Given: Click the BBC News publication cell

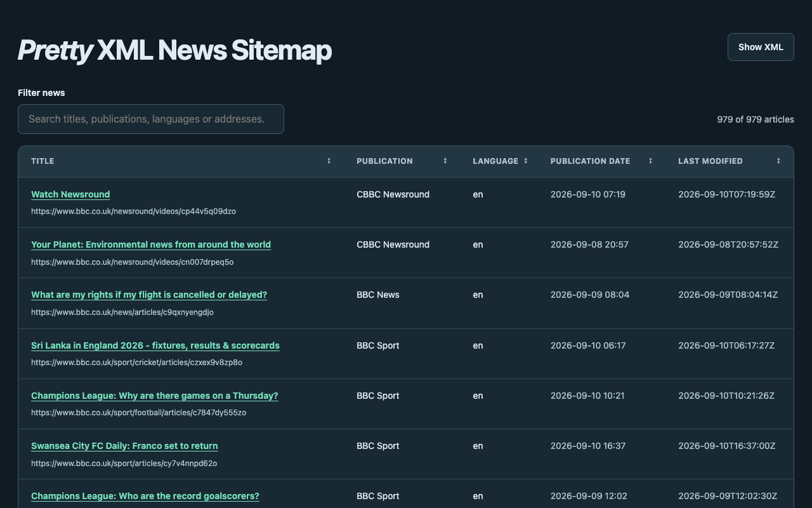Looking at the screenshot, I should point(378,295).
